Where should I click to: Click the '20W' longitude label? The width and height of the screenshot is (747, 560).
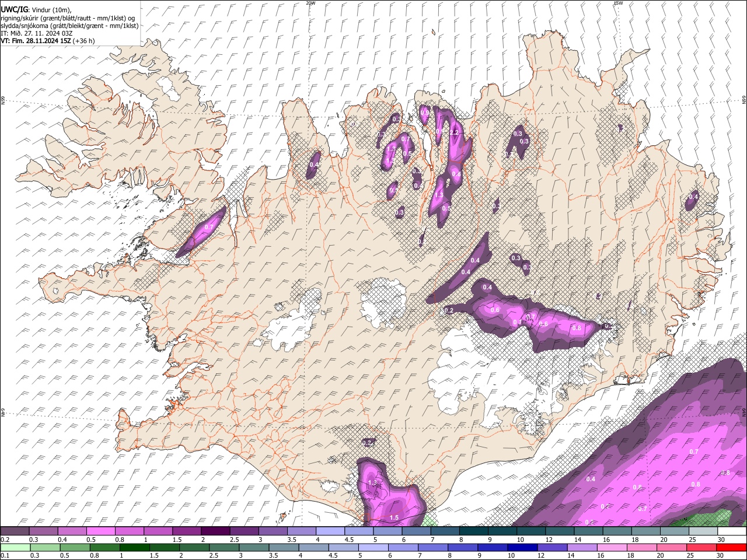pyautogui.click(x=310, y=3)
